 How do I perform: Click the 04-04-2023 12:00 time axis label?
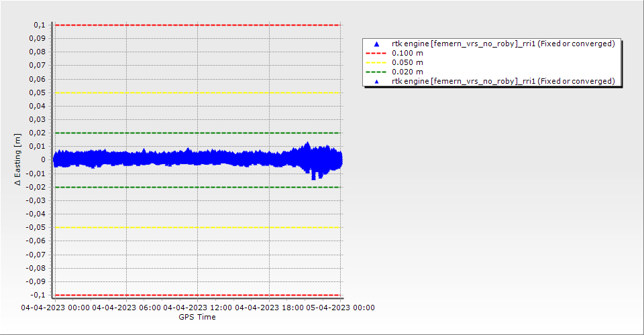click(198, 308)
